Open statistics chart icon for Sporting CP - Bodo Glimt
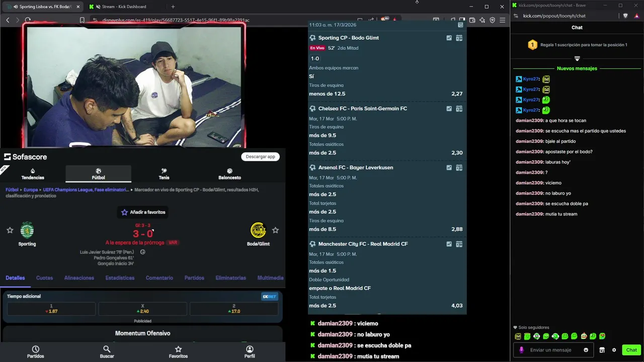 (449, 38)
